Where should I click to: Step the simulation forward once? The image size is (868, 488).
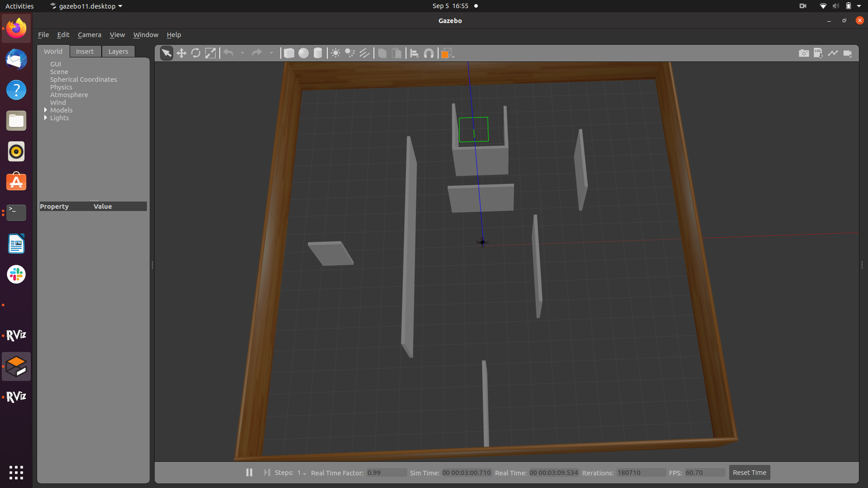[x=266, y=472]
